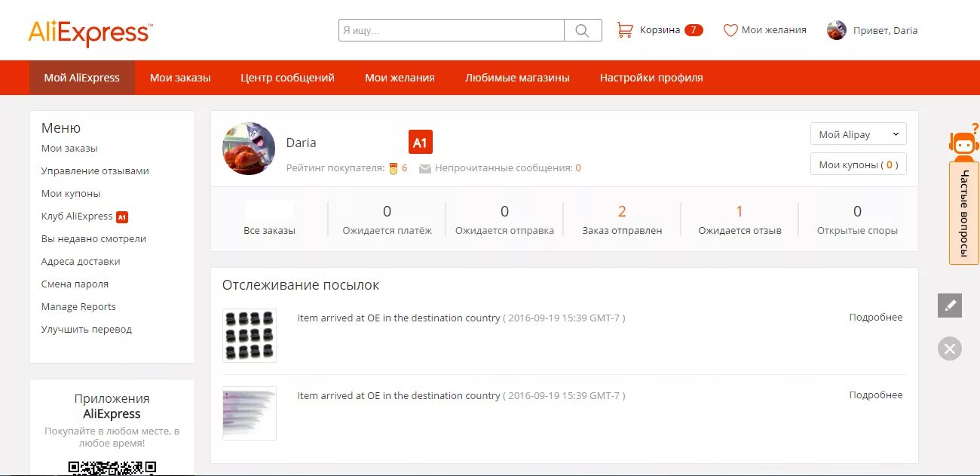Click first 'Item arrived at OE' tracking text

click(399, 318)
